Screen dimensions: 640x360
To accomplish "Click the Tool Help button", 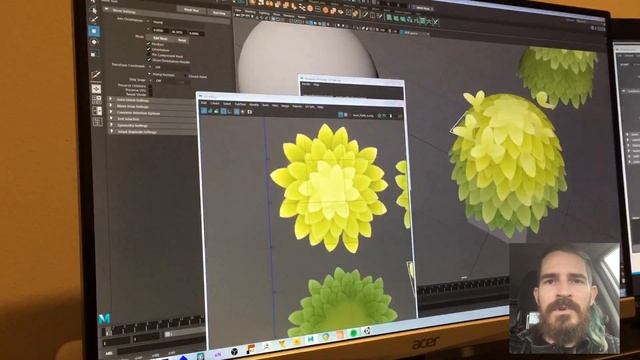I will tap(219, 13).
